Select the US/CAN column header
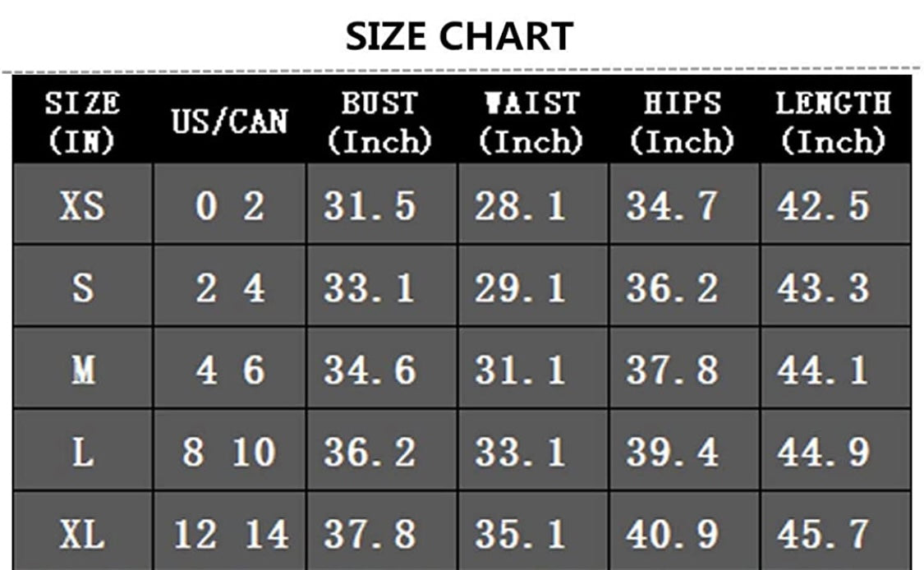The image size is (924, 570). pos(229,122)
